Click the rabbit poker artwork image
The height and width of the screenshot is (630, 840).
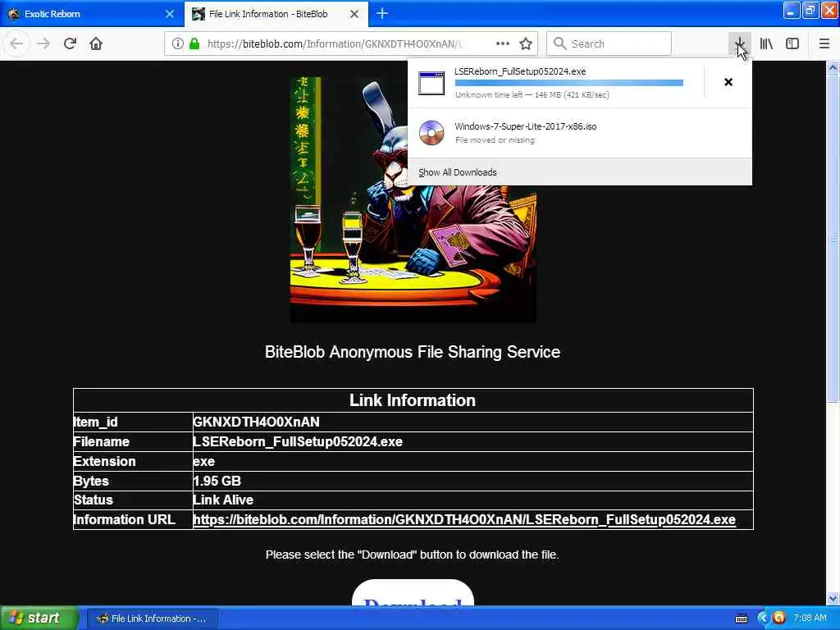pyautogui.click(x=413, y=199)
